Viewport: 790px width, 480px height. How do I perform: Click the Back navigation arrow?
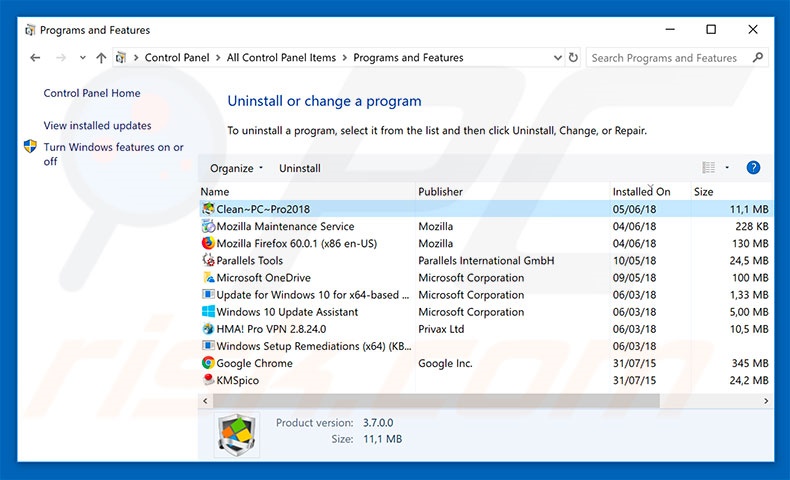(x=35, y=58)
